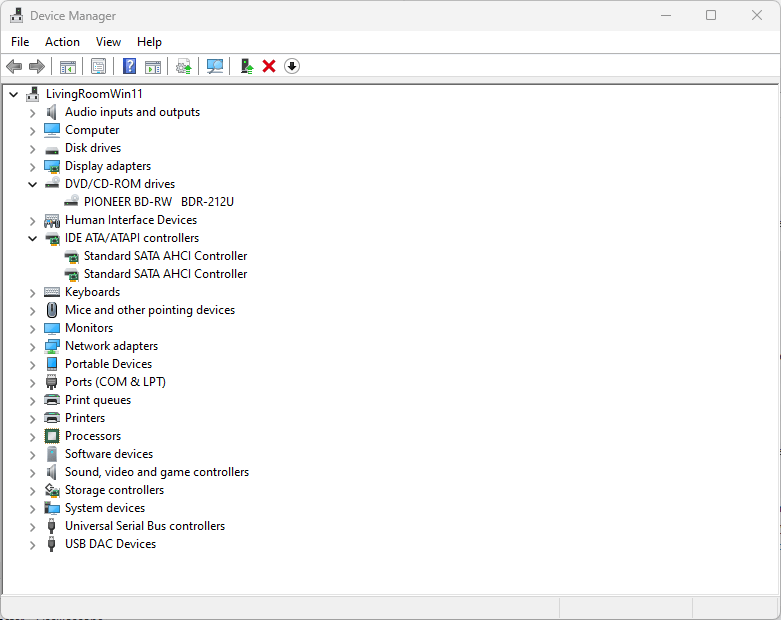Viewport: 781px width, 620px height.
Task: Click Show/Hide Console Tree toolbar icon
Action: (x=68, y=66)
